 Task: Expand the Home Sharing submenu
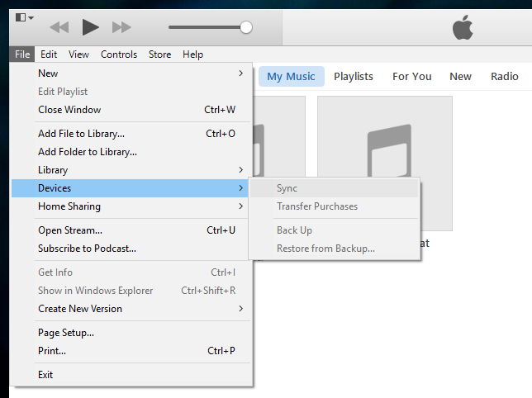coord(131,206)
